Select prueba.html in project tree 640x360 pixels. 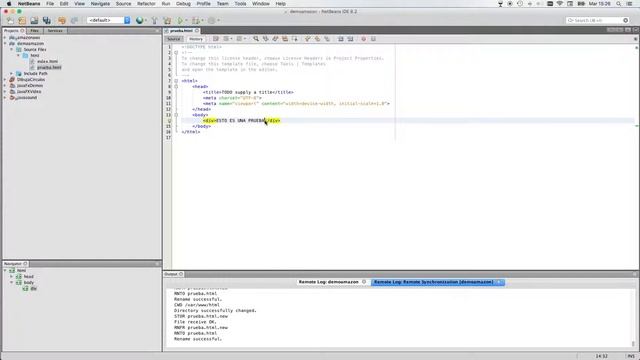49,67
